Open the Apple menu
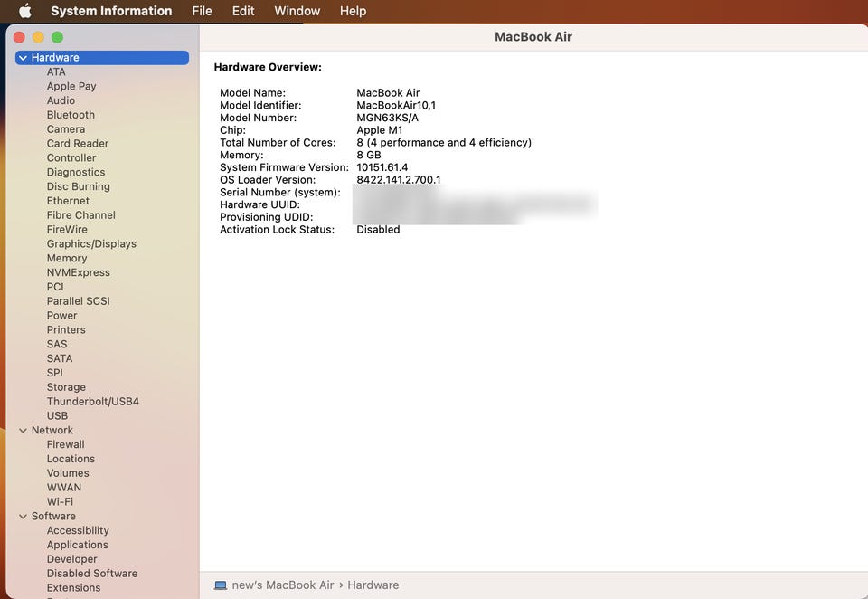The image size is (868, 599). click(25, 11)
